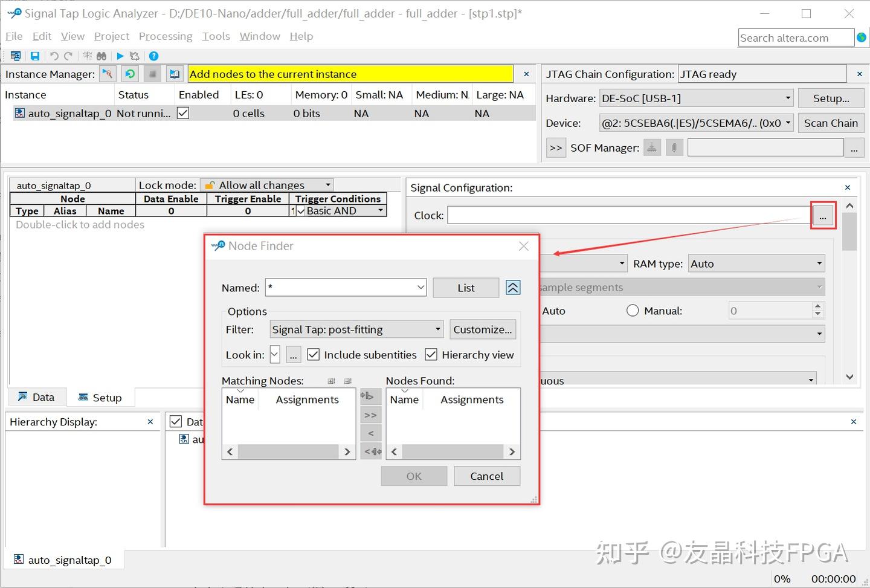This screenshot has height=588, width=870.
Task: Switch to the Data tab
Action: (37, 396)
